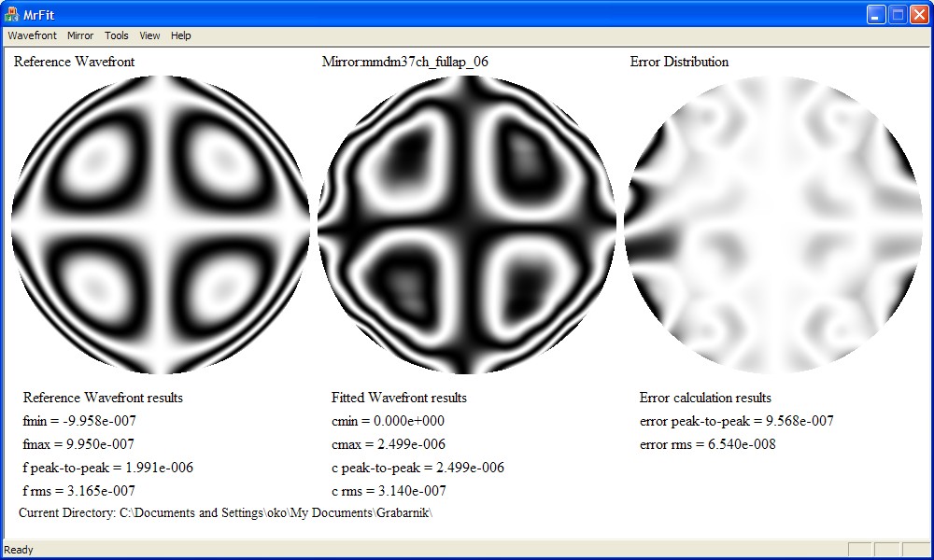Viewport: 934px width, 560px height.
Task: Click the 'Error calculation results' heading
Action: pos(705,398)
